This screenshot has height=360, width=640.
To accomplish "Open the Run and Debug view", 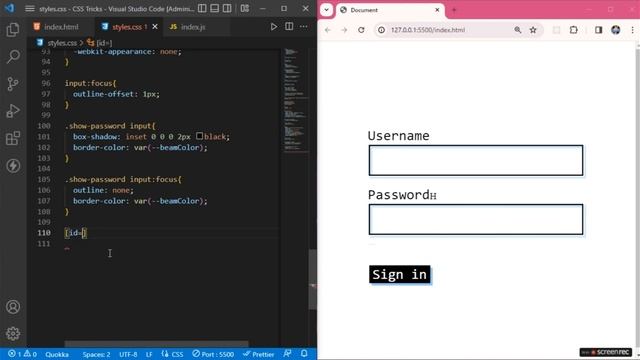I will pos(13,111).
